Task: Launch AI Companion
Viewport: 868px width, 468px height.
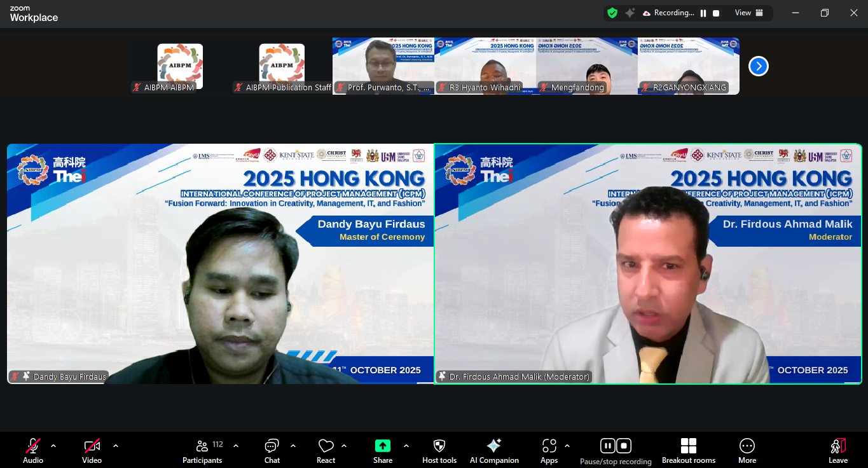Action: pos(493,451)
